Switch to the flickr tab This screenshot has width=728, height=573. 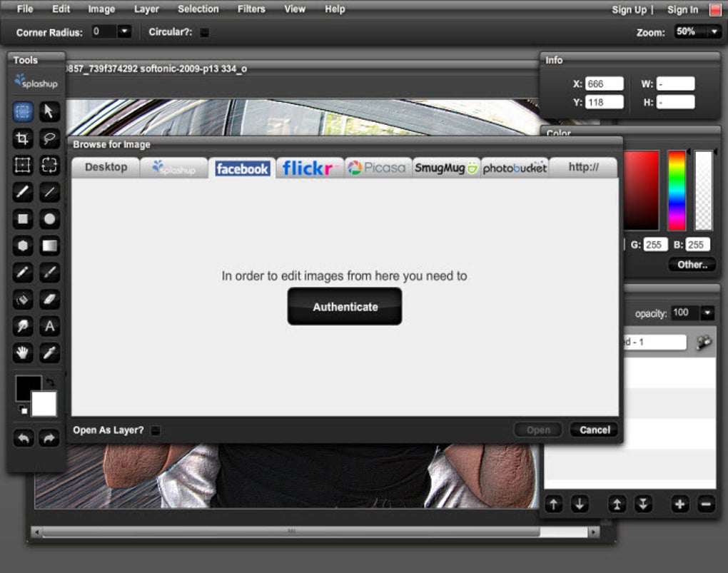(309, 167)
